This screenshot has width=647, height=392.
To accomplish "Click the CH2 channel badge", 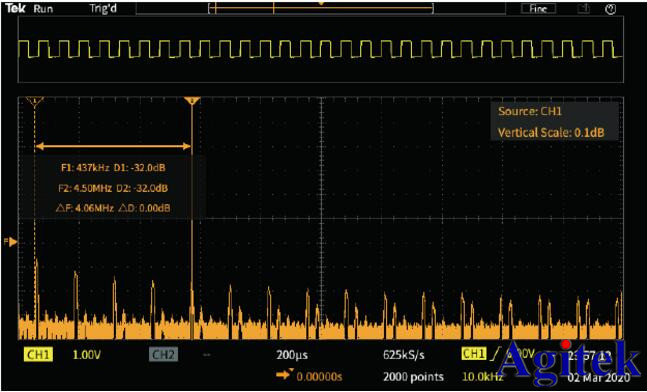I will click(163, 355).
